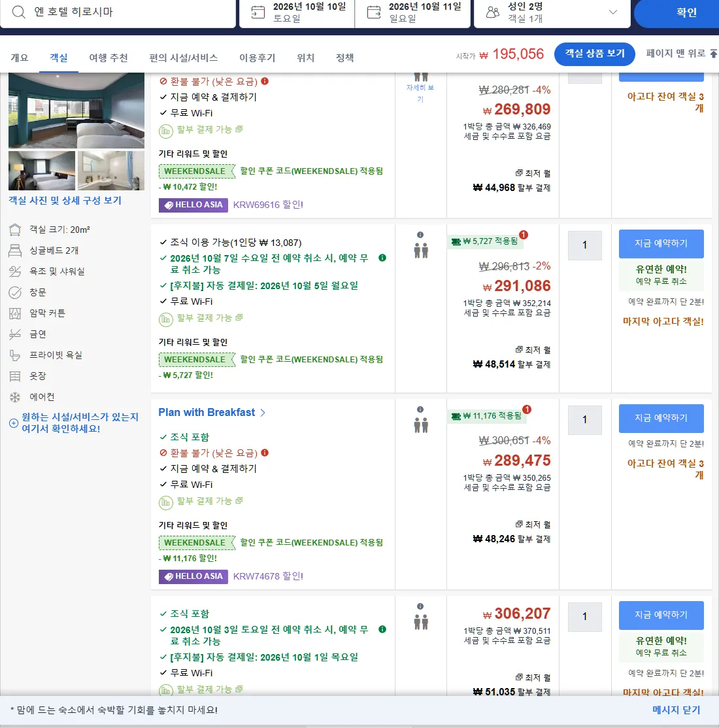This screenshot has width=719, height=728.
Task: Click the room size icon beside 20m²
Action: 15,230
